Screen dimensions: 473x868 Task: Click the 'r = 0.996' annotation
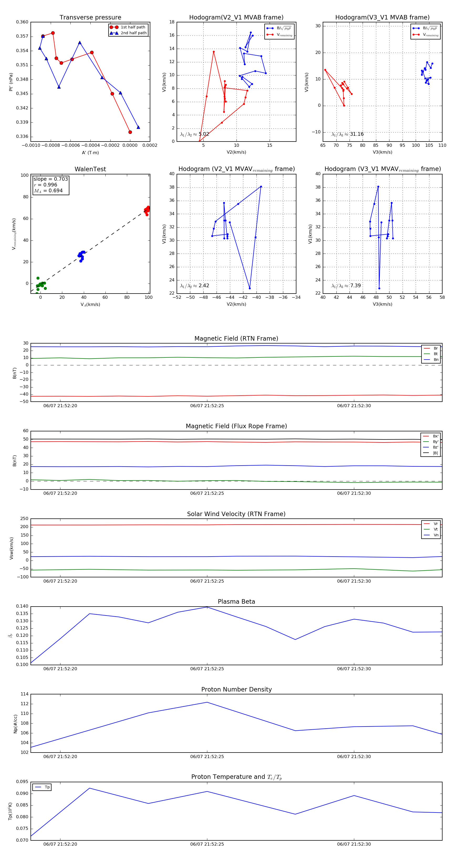(45, 185)
